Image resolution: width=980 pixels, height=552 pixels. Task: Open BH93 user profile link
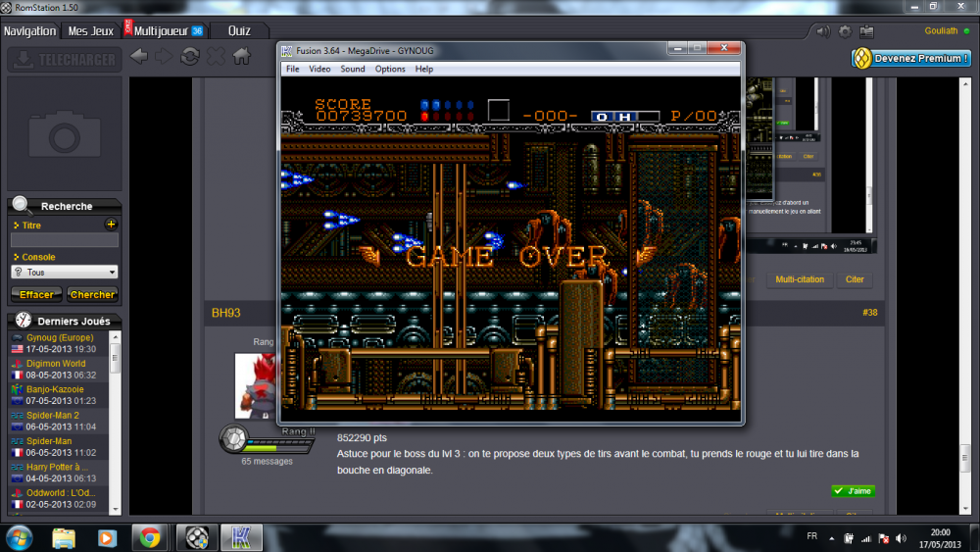(225, 313)
